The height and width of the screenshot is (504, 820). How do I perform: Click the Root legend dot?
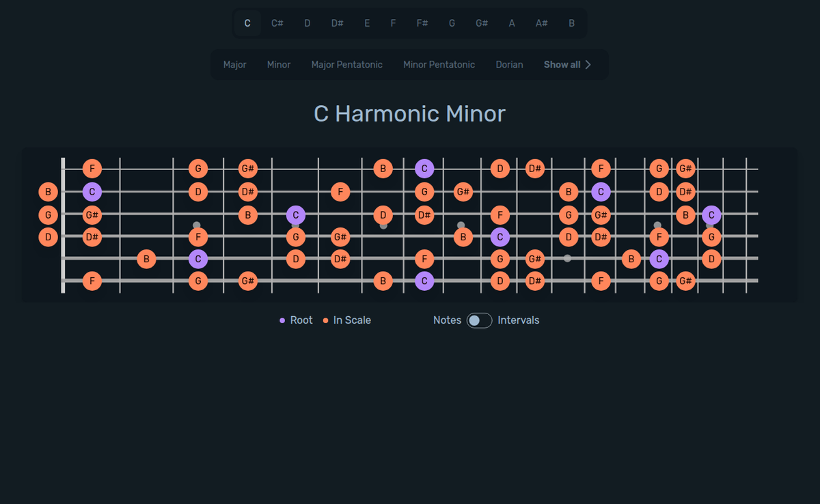pyautogui.click(x=283, y=320)
